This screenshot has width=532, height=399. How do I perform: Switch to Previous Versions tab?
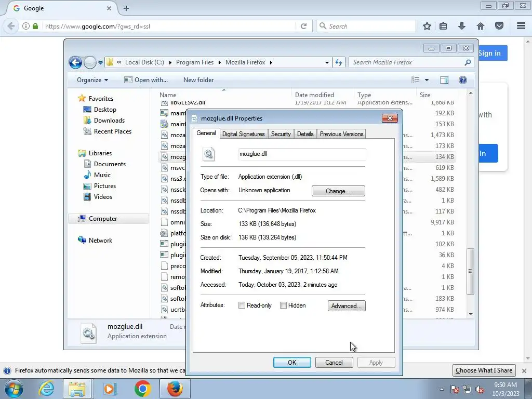click(342, 134)
